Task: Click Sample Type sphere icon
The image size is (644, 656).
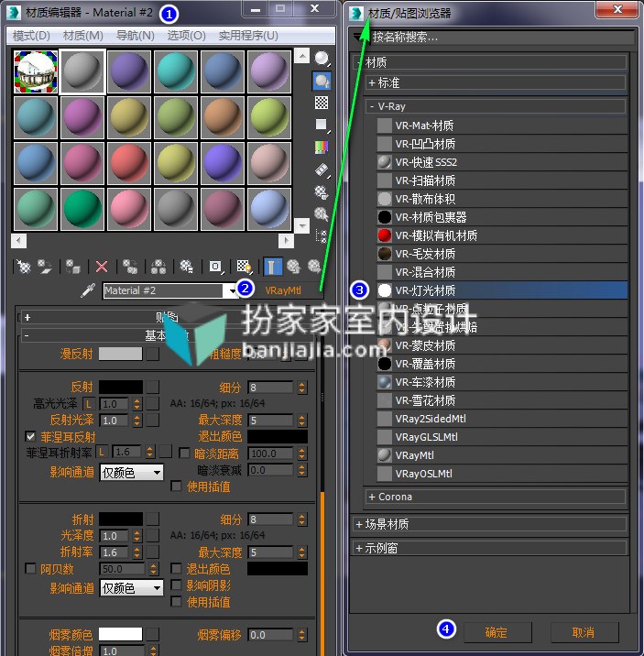Action: [x=322, y=59]
